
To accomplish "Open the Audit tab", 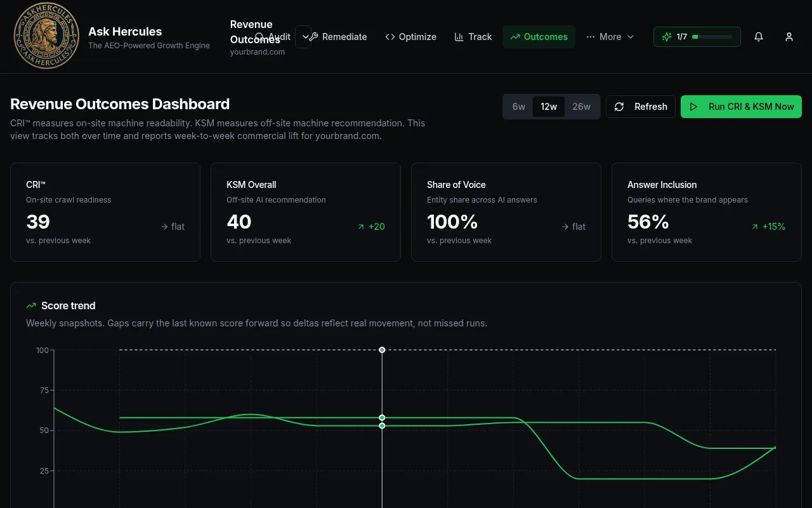I will pos(273,37).
